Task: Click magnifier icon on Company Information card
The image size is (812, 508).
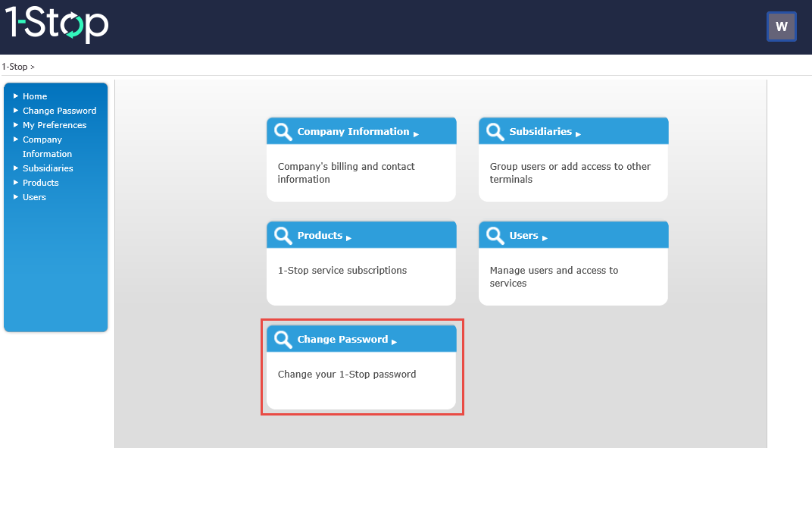Action: point(283,132)
